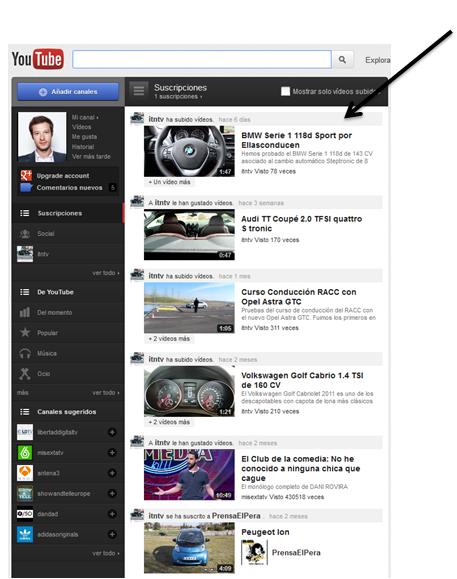
Task: Open the Me gusta link
Action: click(x=84, y=137)
